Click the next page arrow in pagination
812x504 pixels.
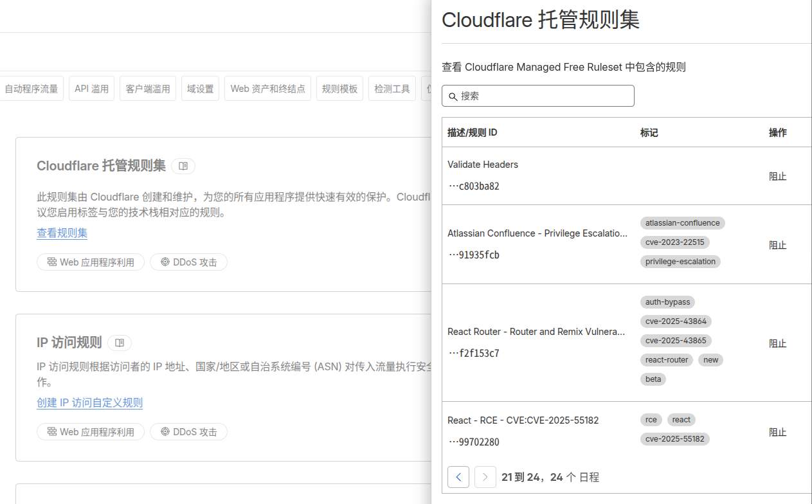pyautogui.click(x=485, y=476)
